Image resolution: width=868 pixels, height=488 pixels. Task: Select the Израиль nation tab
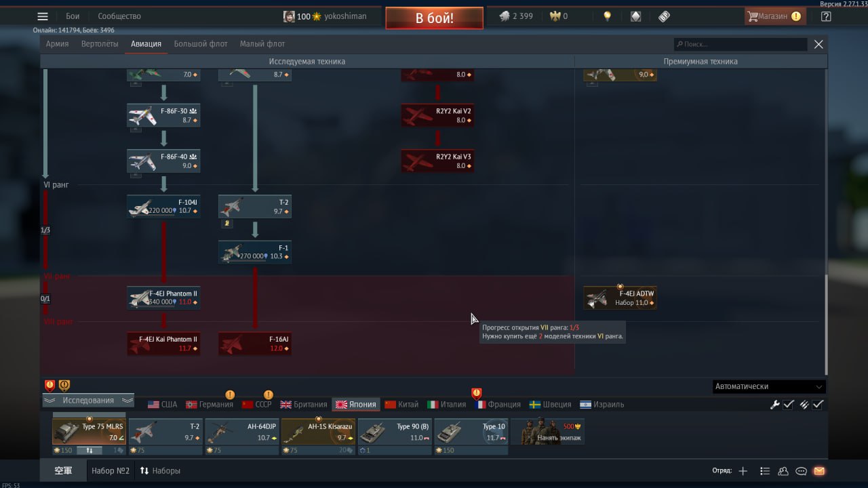[x=601, y=405]
